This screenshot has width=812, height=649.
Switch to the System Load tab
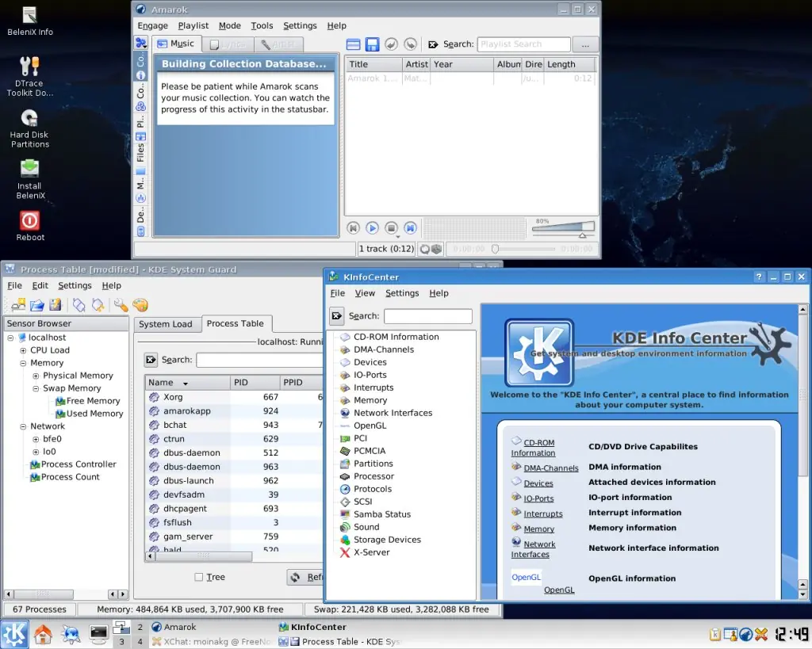[x=165, y=324]
